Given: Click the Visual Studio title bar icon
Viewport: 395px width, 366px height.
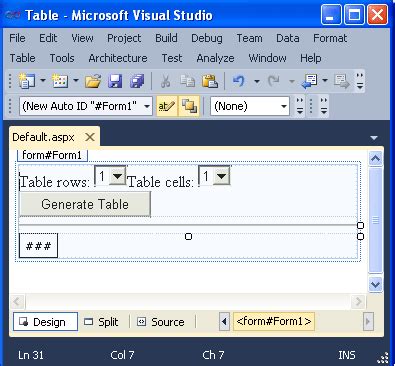Looking at the screenshot, I should [13, 14].
